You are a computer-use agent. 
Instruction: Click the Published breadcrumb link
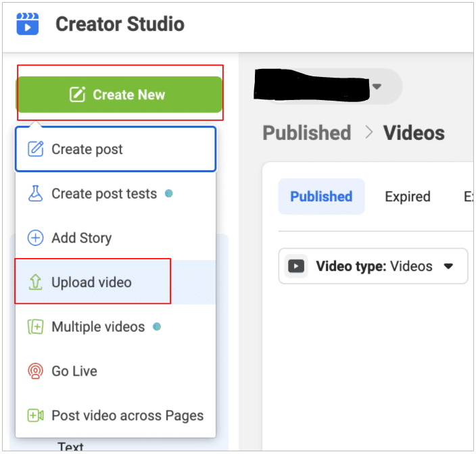point(306,133)
